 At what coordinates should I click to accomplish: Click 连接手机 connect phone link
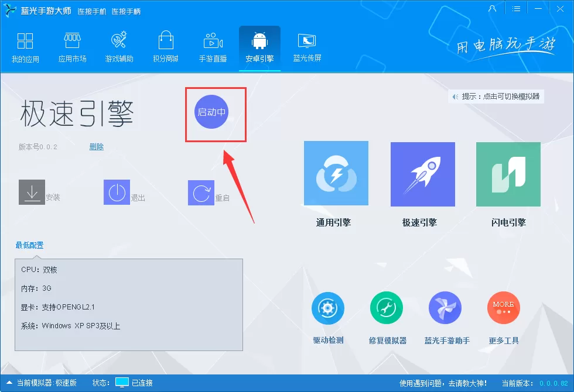(x=91, y=12)
